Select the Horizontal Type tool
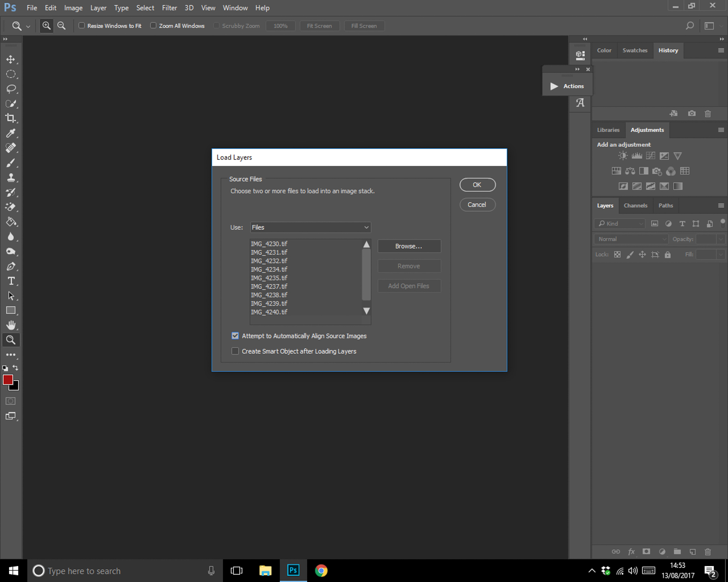This screenshot has width=728, height=582. 11,281
